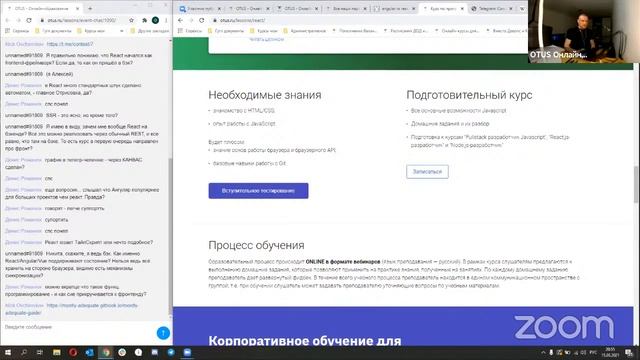The height and width of the screenshot is (360, 640).
Task: Click the microphone icon in system tray
Action: click(551, 352)
